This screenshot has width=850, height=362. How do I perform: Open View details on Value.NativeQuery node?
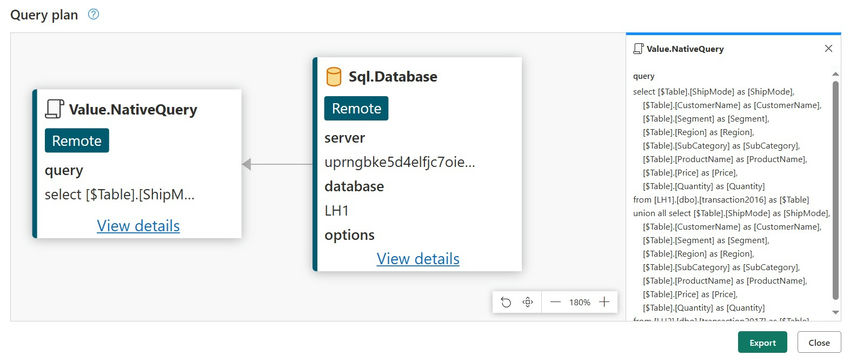click(x=138, y=225)
